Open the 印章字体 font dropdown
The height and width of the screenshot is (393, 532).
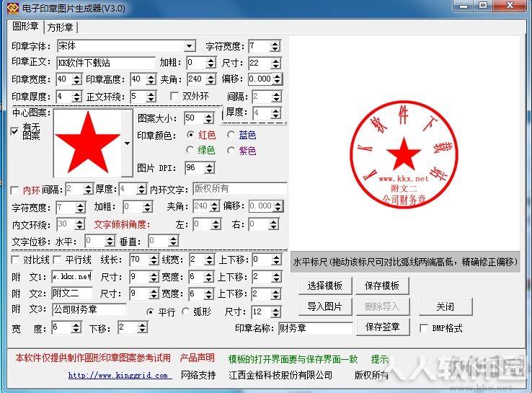coord(189,45)
